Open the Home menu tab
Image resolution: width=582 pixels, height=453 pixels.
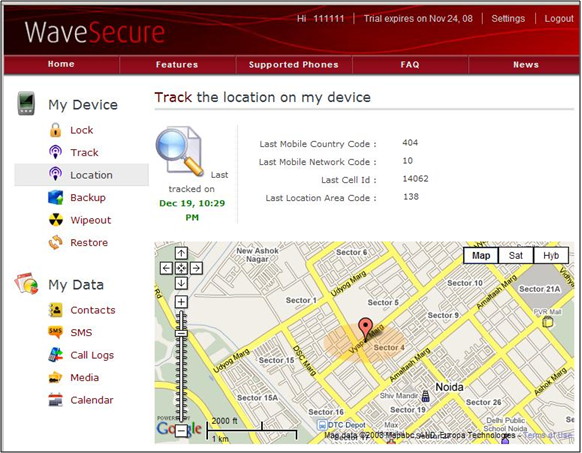(61, 64)
